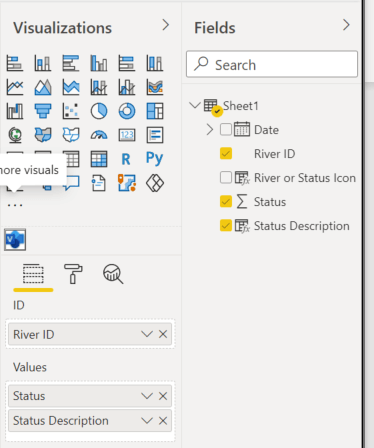Select the gauge visual

coord(99,135)
